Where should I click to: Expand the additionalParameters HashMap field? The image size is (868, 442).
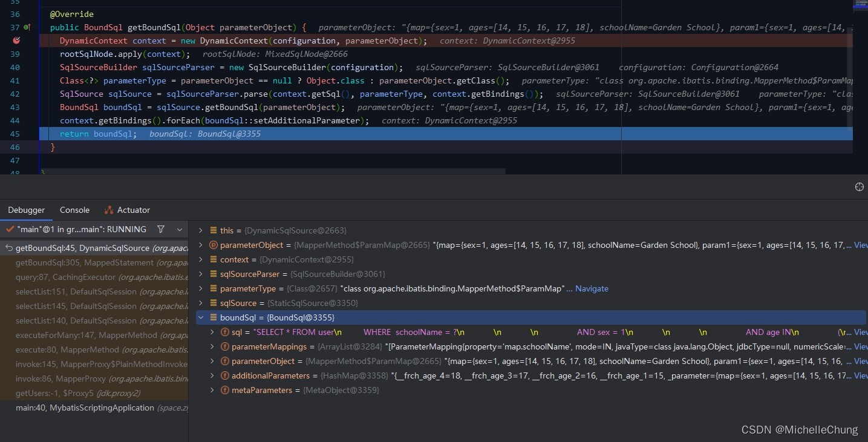pos(212,375)
